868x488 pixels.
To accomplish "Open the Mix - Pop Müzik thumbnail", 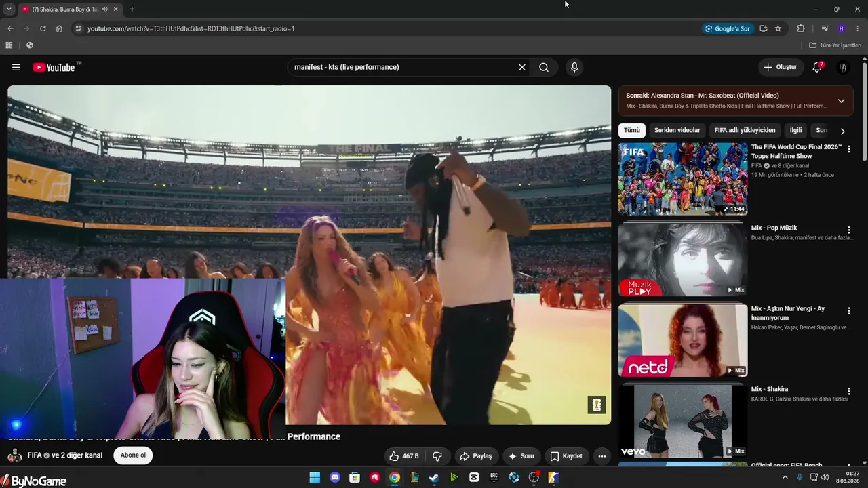I will (683, 260).
